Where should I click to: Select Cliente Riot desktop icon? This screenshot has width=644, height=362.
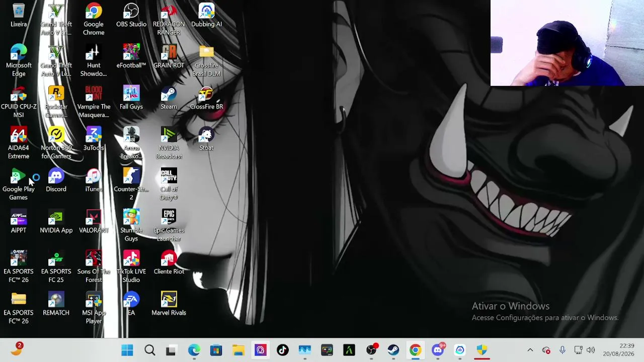pos(169,263)
